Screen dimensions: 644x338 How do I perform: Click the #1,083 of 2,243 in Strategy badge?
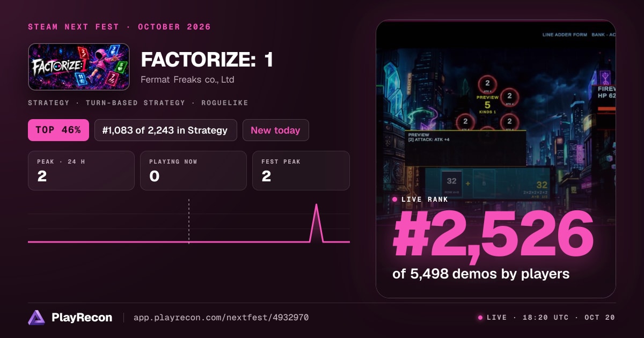[166, 130]
